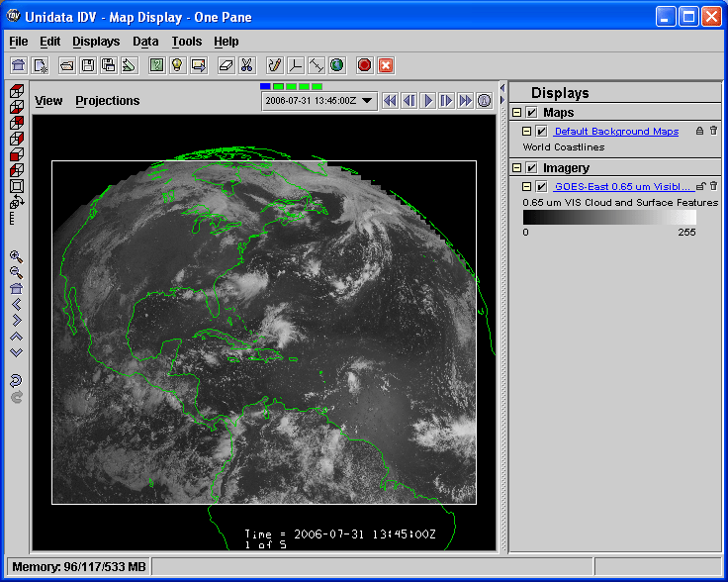Click the trash icon for GOES-East display
Image resolution: width=728 pixels, height=582 pixels.
[713, 186]
